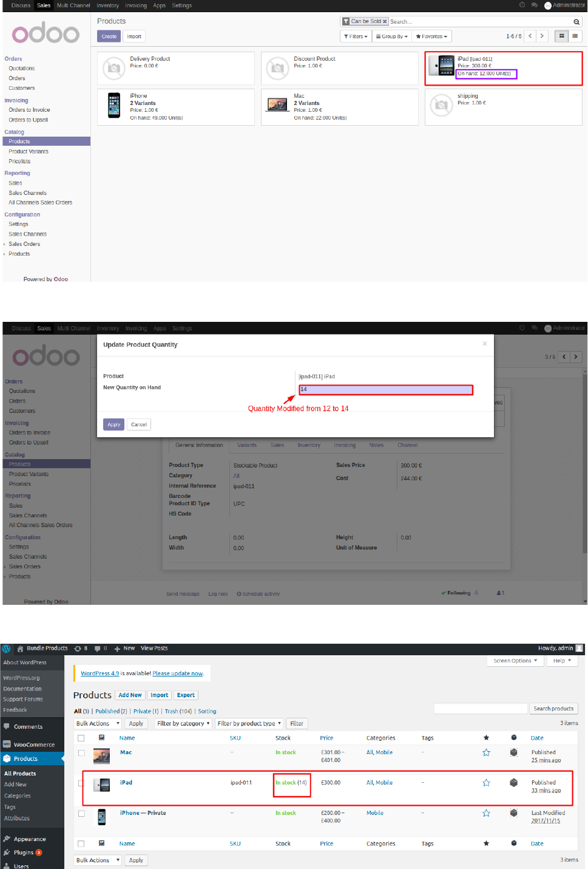The height and width of the screenshot is (869, 588).
Task: Click the admin avatar next to 'Howdy, admin'
Action: (580, 649)
